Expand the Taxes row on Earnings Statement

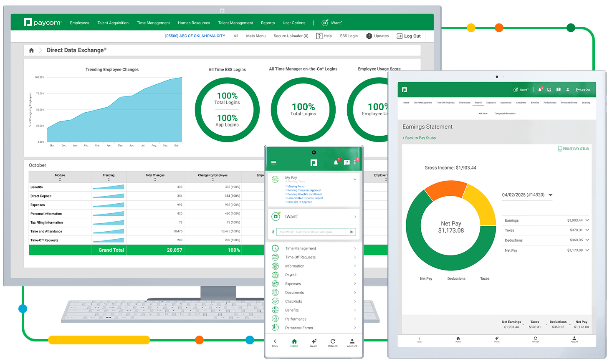[x=587, y=230]
